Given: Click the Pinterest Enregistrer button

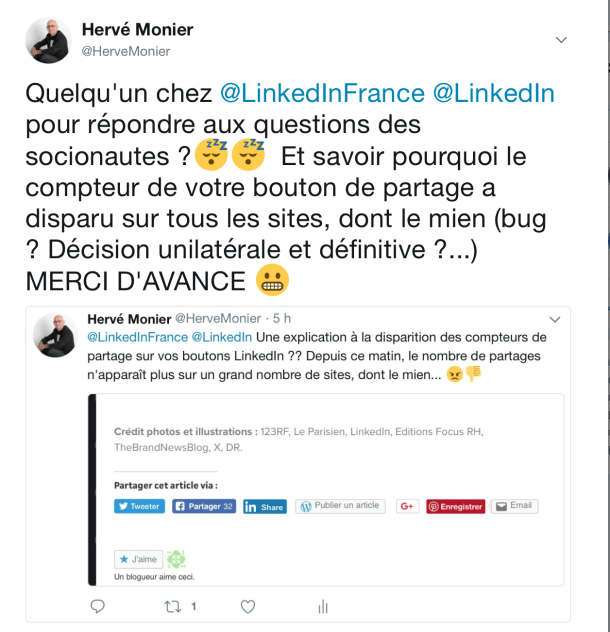Looking at the screenshot, I should (x=456, y=507).
